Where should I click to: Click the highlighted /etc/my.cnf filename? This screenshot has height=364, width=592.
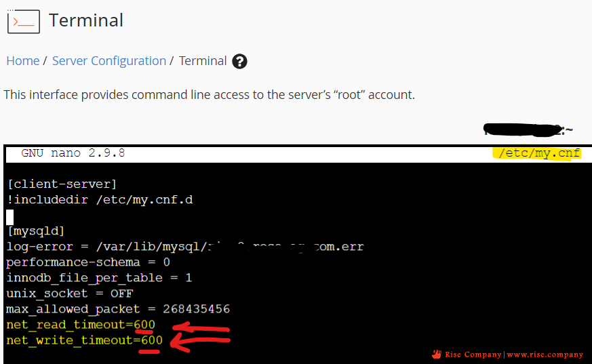[538, 153]
